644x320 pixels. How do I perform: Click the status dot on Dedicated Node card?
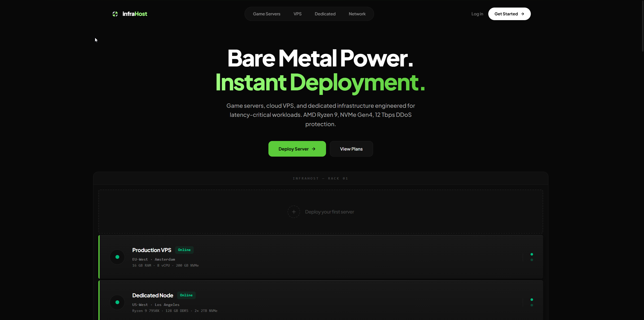coord(117,302)
